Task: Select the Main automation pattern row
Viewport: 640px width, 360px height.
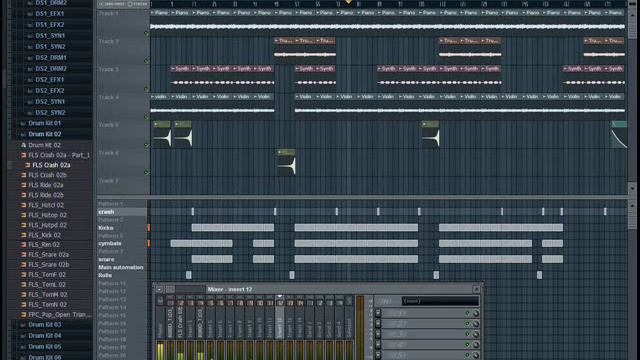Action: pos(122,267)
